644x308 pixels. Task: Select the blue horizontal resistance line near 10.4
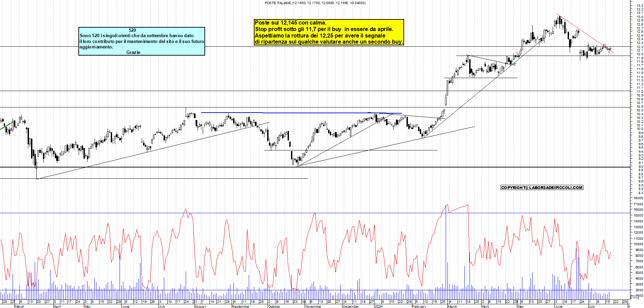[x=302, y=113]
